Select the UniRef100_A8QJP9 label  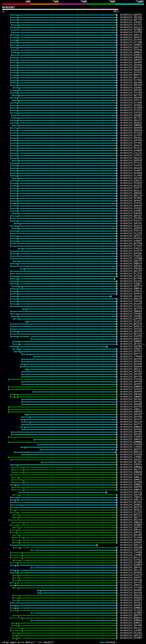(x=131, y=299)
